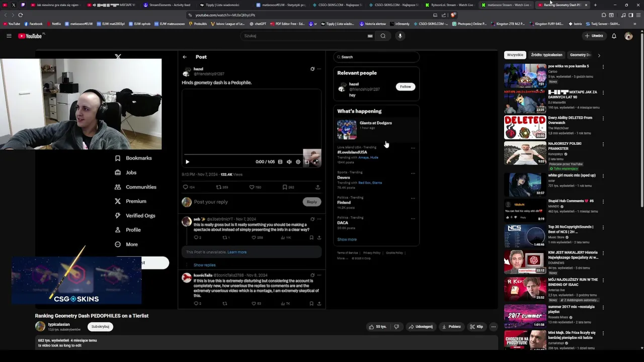Open the Photopea bookmark in the bookmarks bar

(x=469, y=24)
